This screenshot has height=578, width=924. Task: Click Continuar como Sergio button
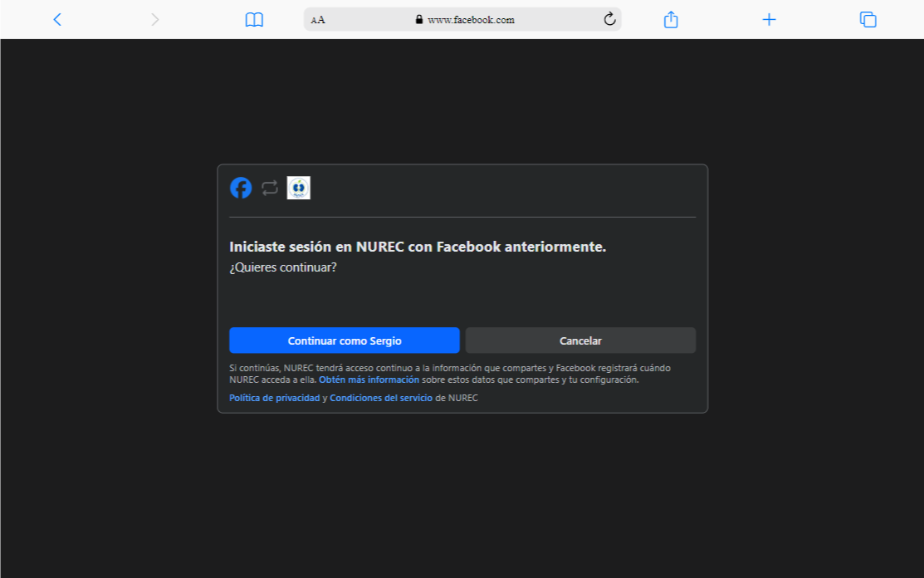pyautogui.click(x=345, y=340)
